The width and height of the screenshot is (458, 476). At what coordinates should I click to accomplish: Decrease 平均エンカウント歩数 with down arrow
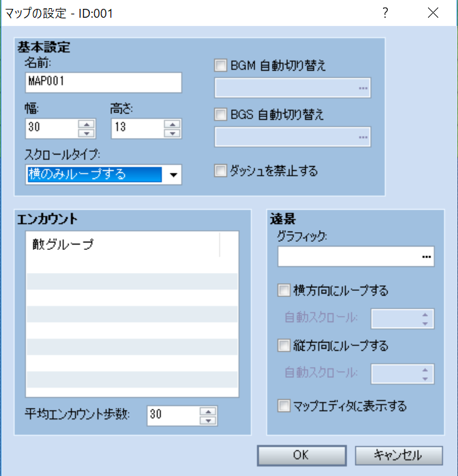(208, 420)
